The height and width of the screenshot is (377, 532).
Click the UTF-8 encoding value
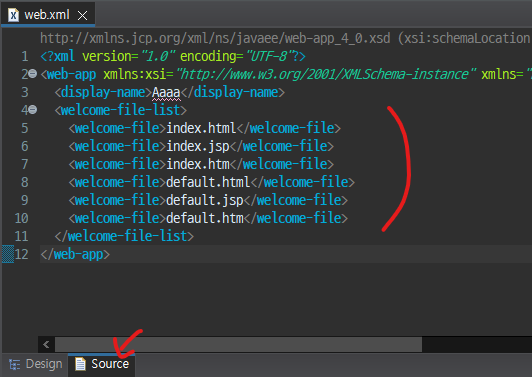click(x=270, y=56)
